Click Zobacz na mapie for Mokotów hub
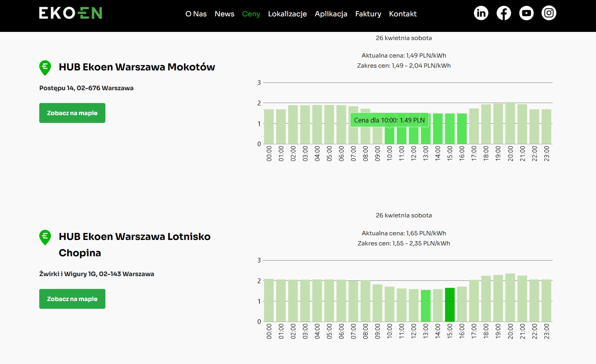The width and height of the screenshot is (596, 364). (x=72, y=113)
